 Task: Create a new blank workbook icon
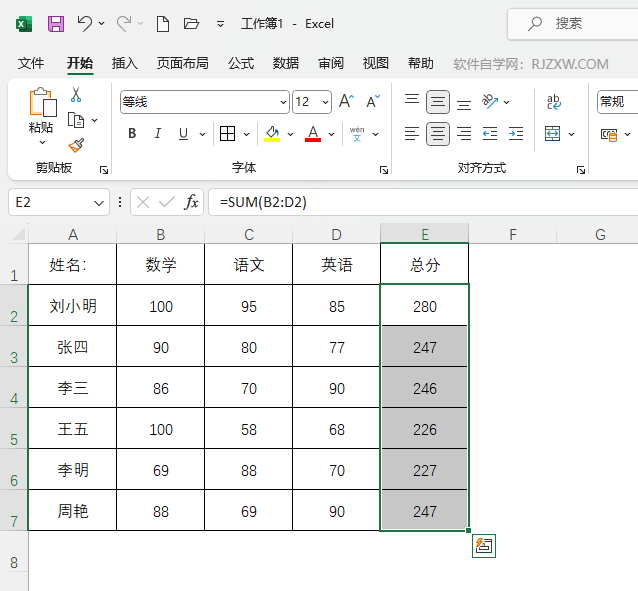click(x=163, y=24)
